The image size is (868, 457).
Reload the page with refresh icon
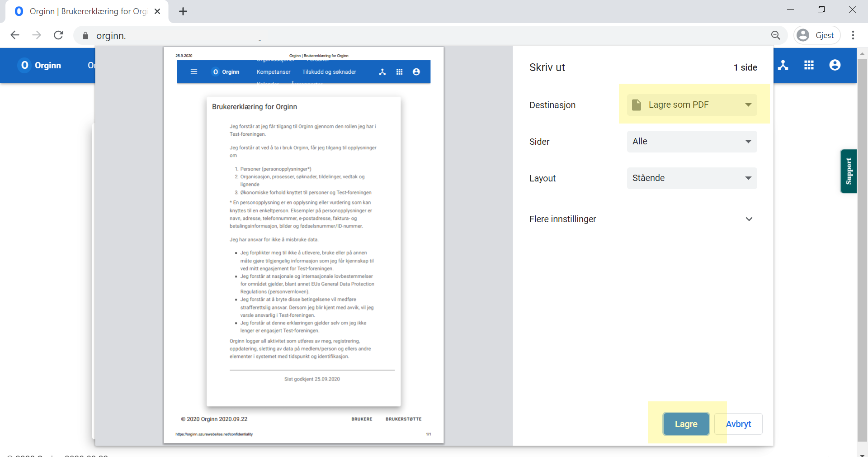[58, 35]
